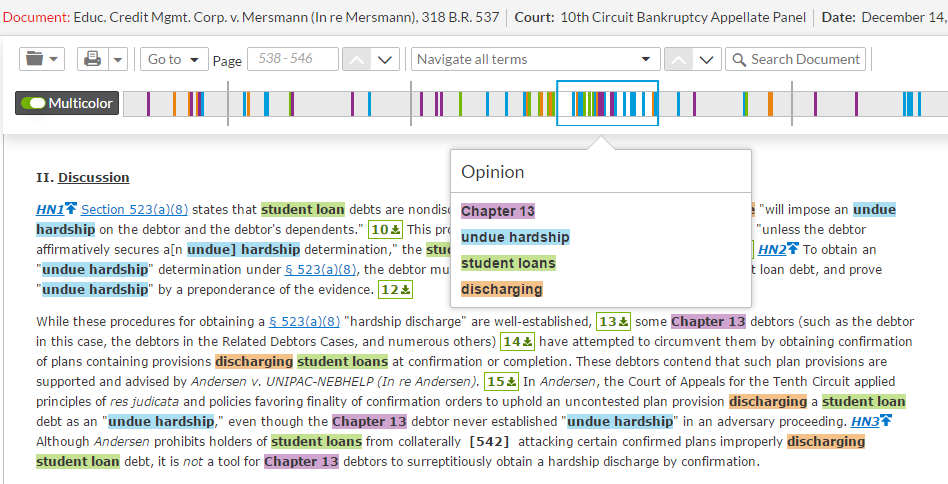
Task: Select undue hardship in Opinion popup
Action: pyautogui.click(x=515, y=237)
